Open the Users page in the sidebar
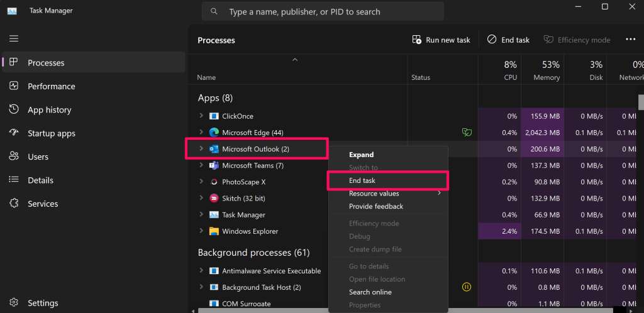 click(38, 156)
